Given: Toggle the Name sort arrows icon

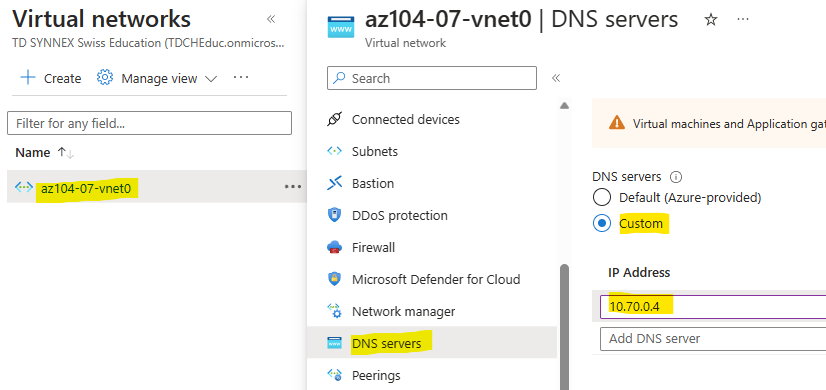Looking at the screenshot, I should pyautogui.click(x=66, y=153).
